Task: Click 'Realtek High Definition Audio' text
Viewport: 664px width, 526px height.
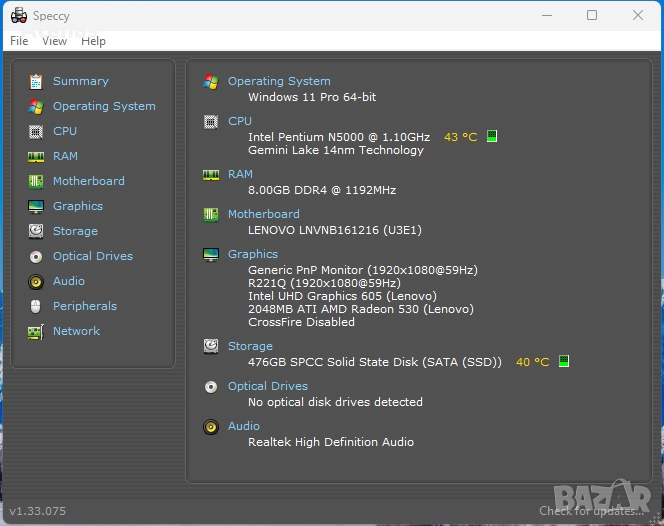Action: coord(331,442)
